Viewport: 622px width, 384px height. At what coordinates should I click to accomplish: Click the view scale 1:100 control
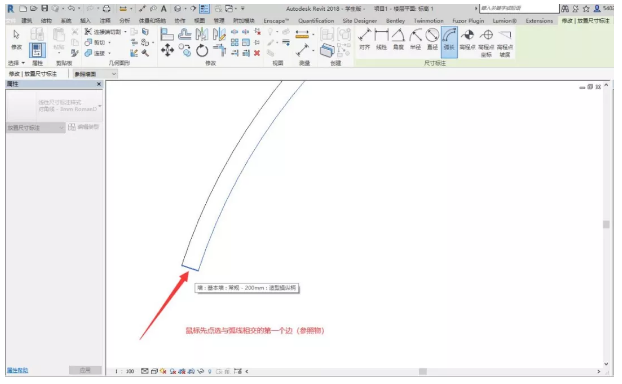(x=125, y=371)
